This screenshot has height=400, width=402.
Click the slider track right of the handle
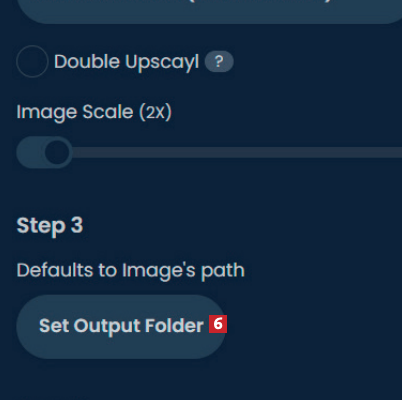click(237, 152)
